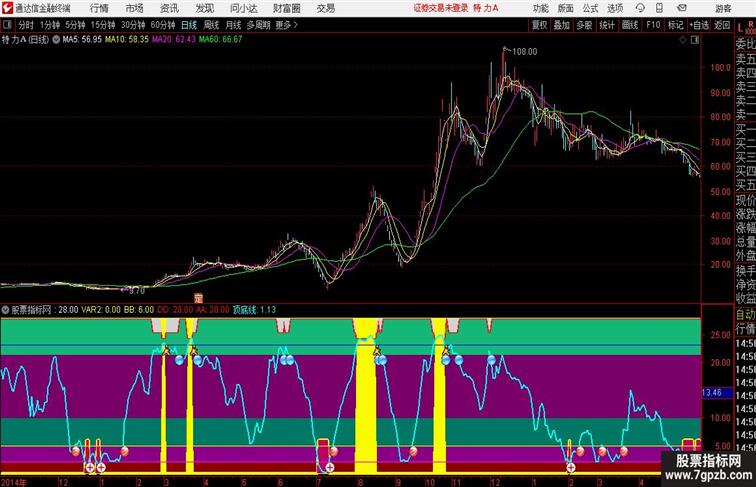756x487 pixels.
Task: Select the 日线 daily period tab
Action: pos(189,25)
